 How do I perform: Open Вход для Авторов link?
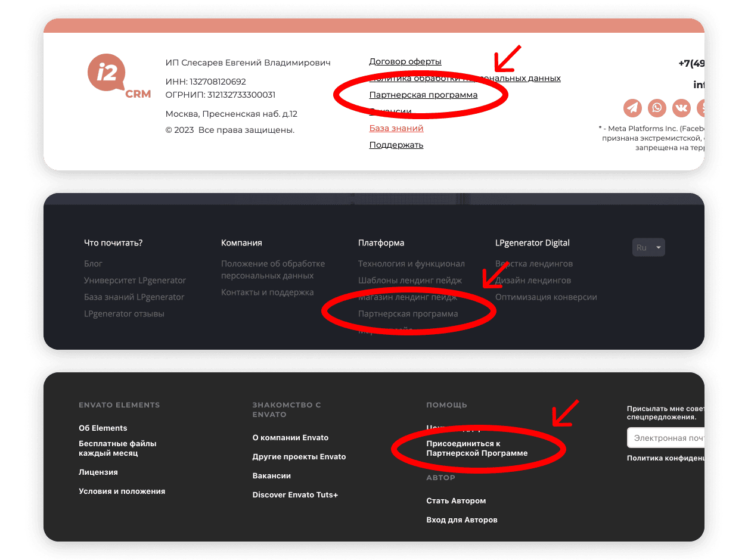coord(462,519)
